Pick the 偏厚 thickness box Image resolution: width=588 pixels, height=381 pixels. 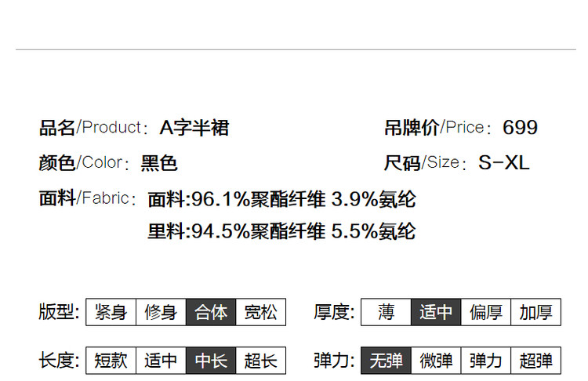tap(486, 312)
